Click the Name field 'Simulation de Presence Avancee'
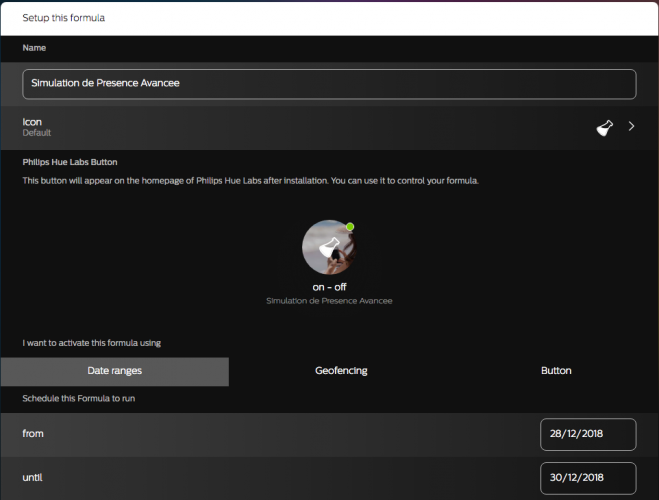Image resolution: width=659 pixels, height=500 pixels. 329,84
